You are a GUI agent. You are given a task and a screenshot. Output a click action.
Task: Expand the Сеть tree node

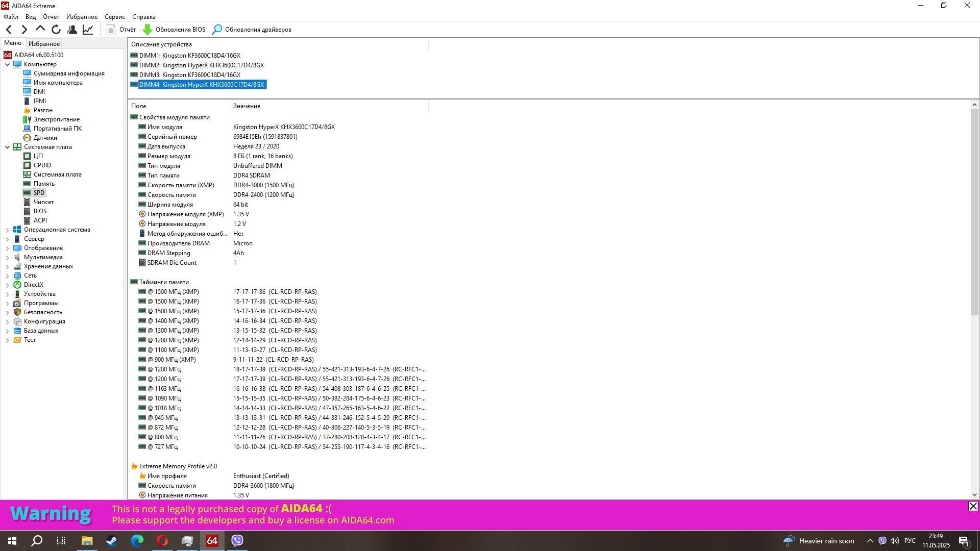(8, 276)
